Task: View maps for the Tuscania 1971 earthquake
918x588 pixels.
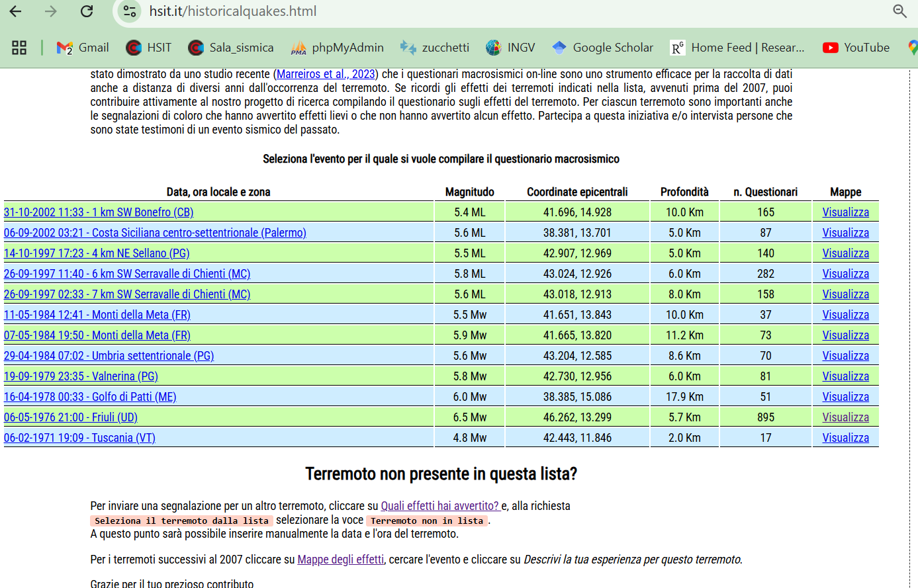Action: (846, 438)
